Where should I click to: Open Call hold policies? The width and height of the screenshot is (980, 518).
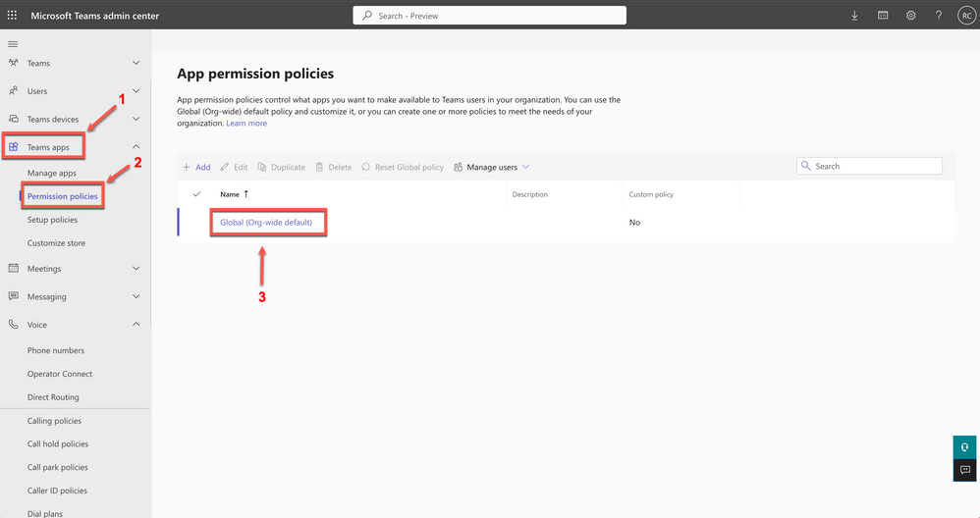tap(58, 443)
